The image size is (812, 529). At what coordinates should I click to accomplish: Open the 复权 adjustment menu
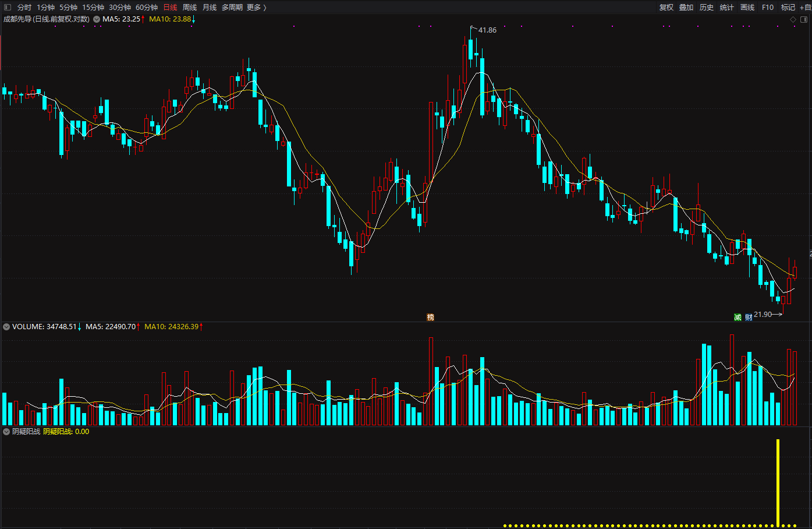click(666, 7)
